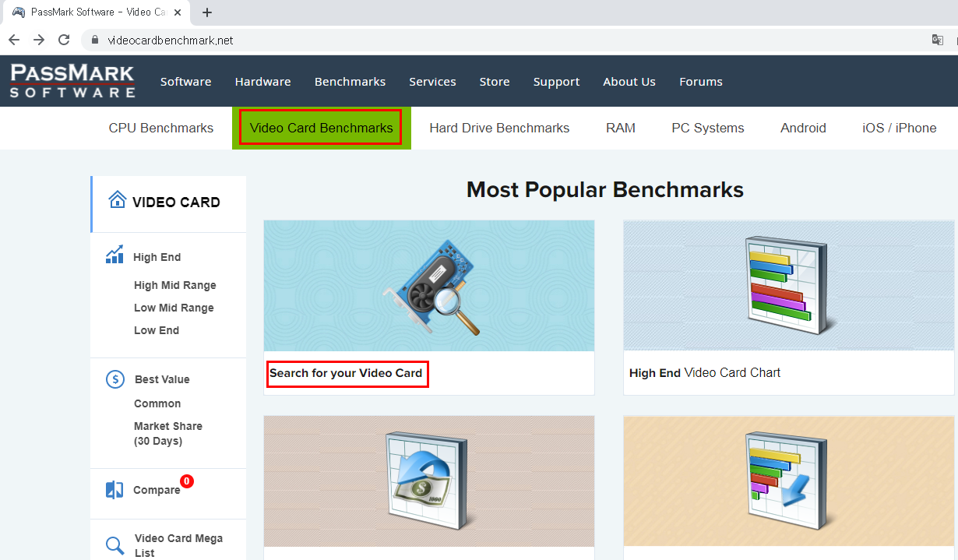Click the Search for your Video Card link

point(346,373)
